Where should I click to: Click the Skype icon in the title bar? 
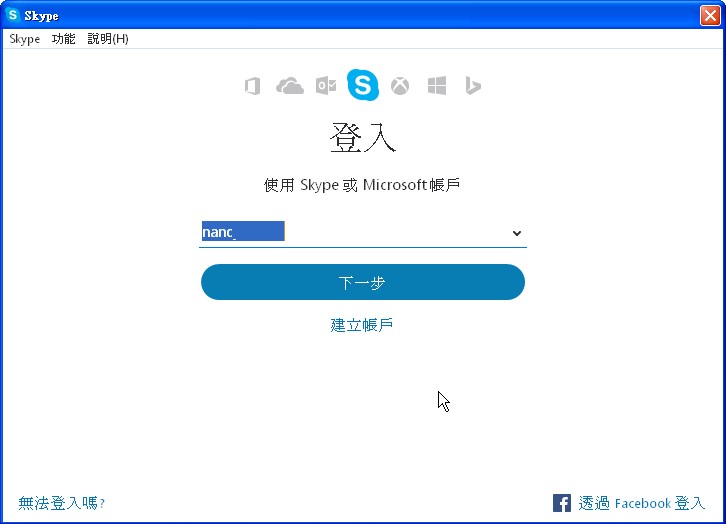click(13, 15)
